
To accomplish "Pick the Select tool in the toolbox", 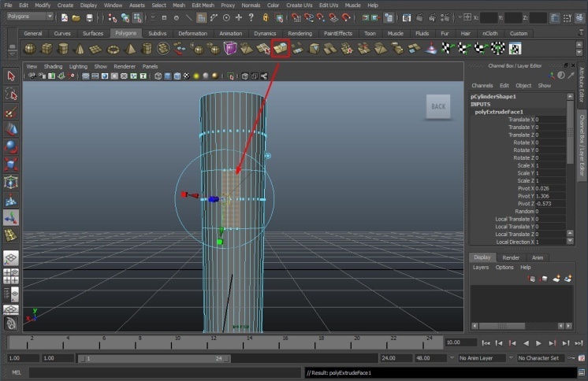I will [x=11, y=76].
